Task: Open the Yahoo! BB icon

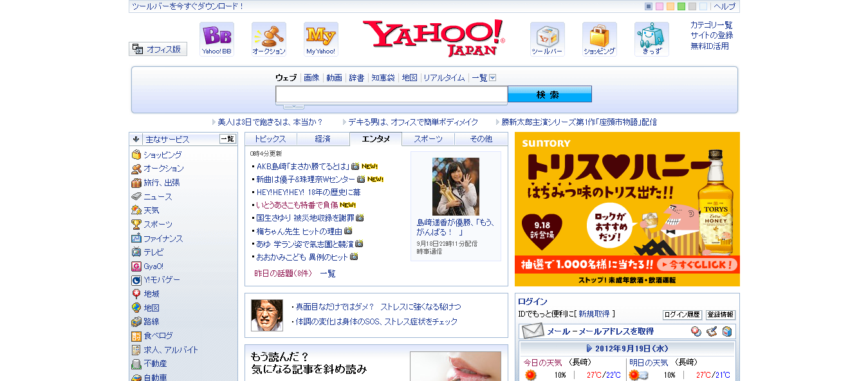Action: click(x=217, y=39)
